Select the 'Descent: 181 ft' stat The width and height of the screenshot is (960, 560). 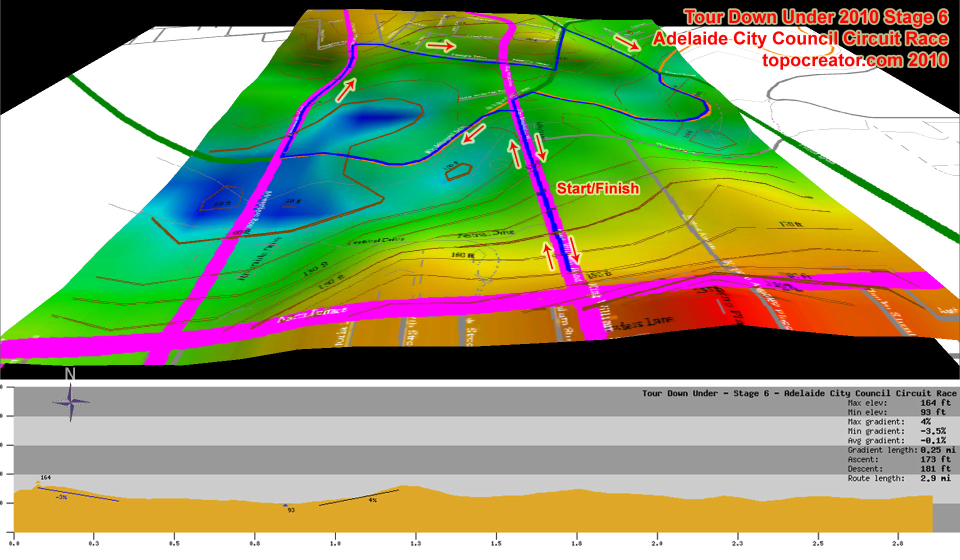[x=899, y=469]
